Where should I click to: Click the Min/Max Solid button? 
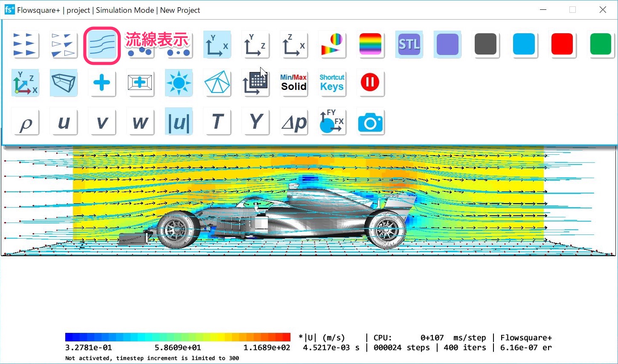pos(294,83)
